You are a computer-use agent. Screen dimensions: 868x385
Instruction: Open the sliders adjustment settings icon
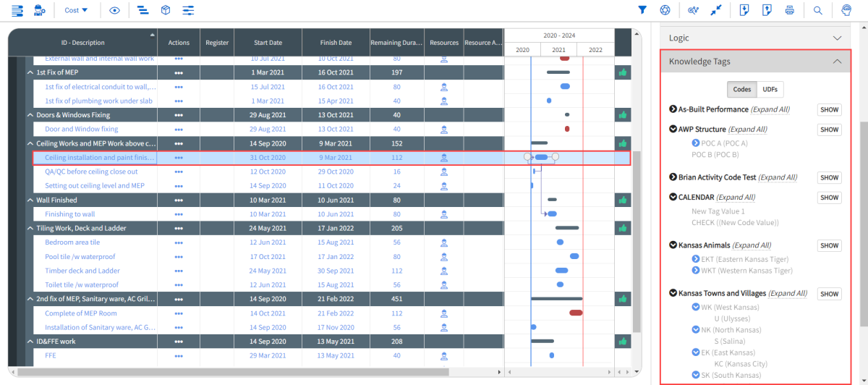click(x=188, y=10)
